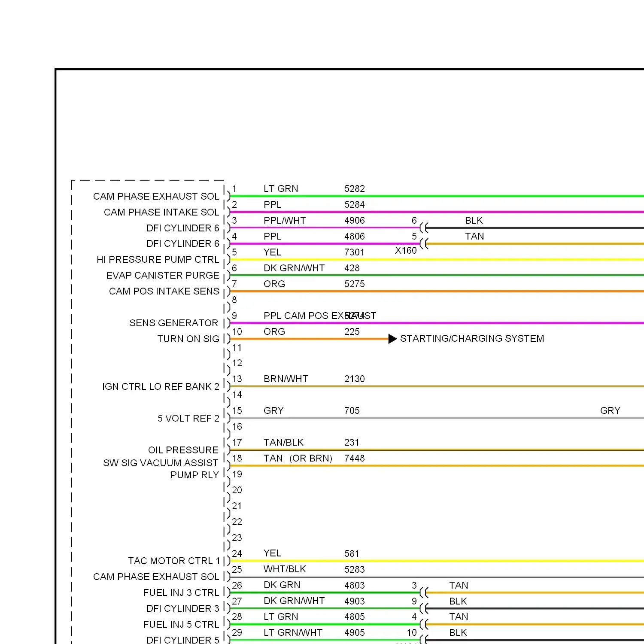The width and height of the screenshot is (644, 644).
Task: Click the TURN ON SIG label
Action: pyautogui.click(x=188, y=339)
